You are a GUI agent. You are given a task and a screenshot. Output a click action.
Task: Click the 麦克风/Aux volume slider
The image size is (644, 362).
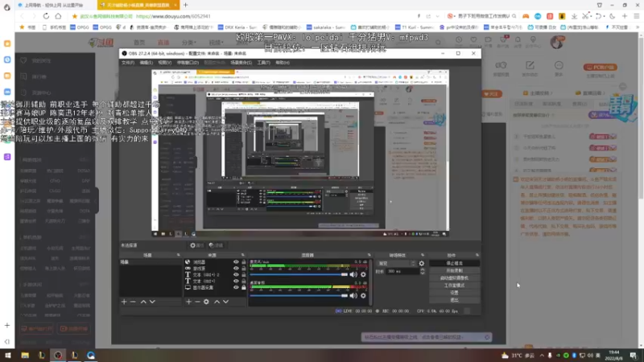point(299,274)
